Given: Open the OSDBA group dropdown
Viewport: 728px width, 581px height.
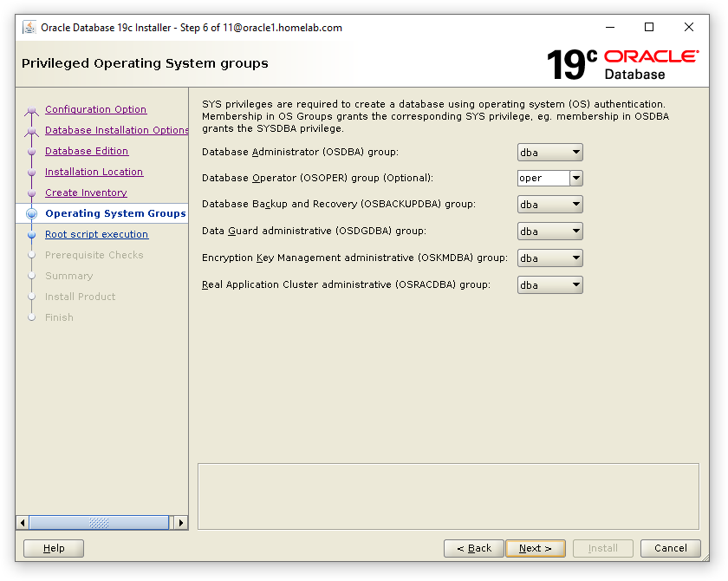Looking at the screenshot, I should click(x=549, y=153).
